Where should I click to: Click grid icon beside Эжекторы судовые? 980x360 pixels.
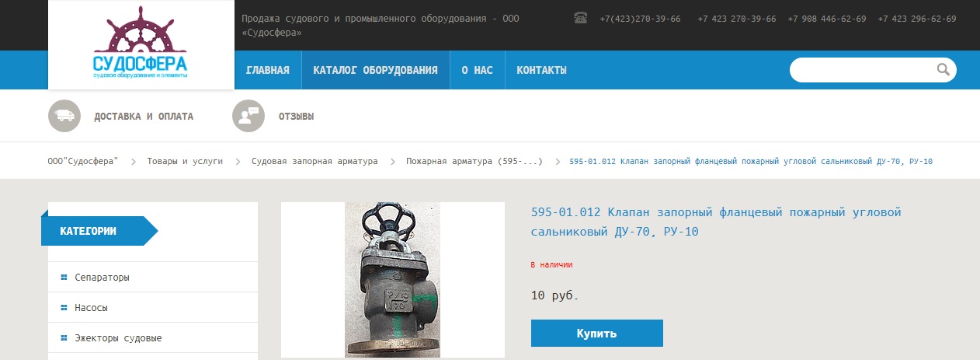click(64, 338)
